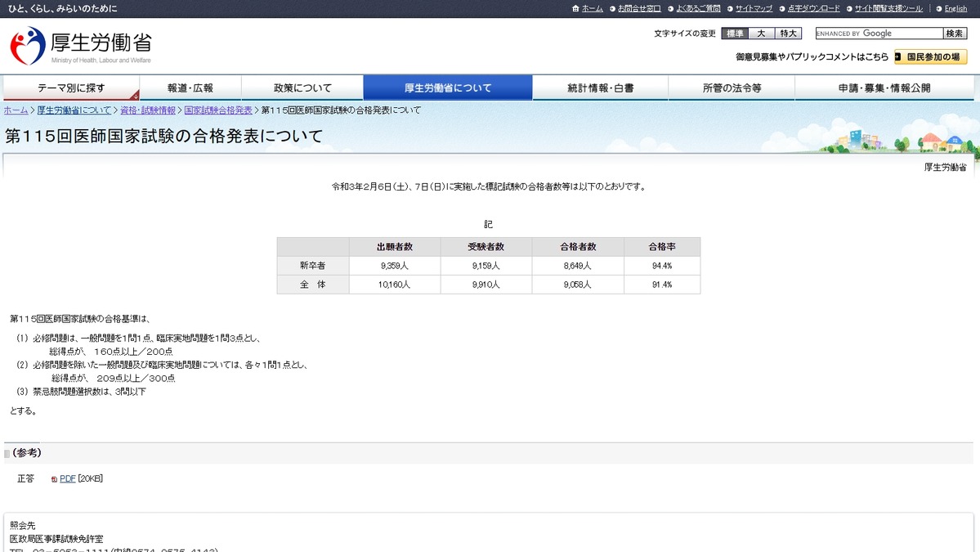
Task: Click the home icon in top bar
Action: point(575,9)
